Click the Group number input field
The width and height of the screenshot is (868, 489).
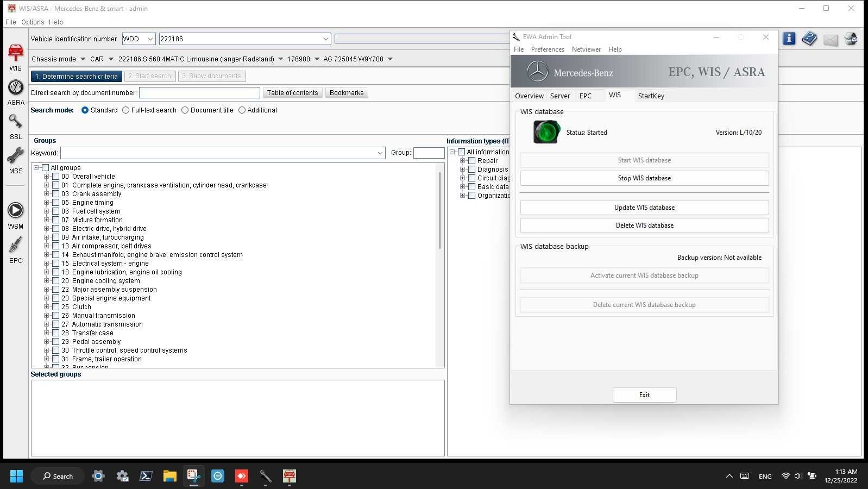(429, 153)
